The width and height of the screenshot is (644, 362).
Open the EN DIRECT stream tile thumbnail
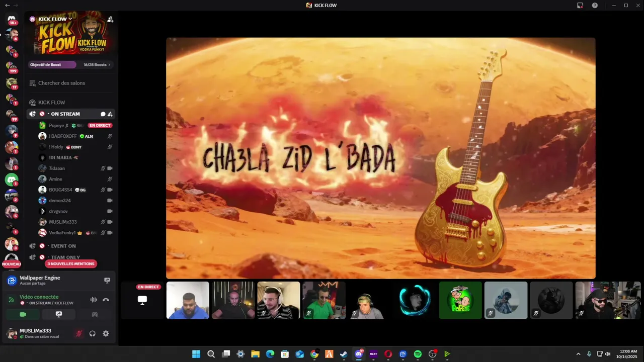click(142, 300)
